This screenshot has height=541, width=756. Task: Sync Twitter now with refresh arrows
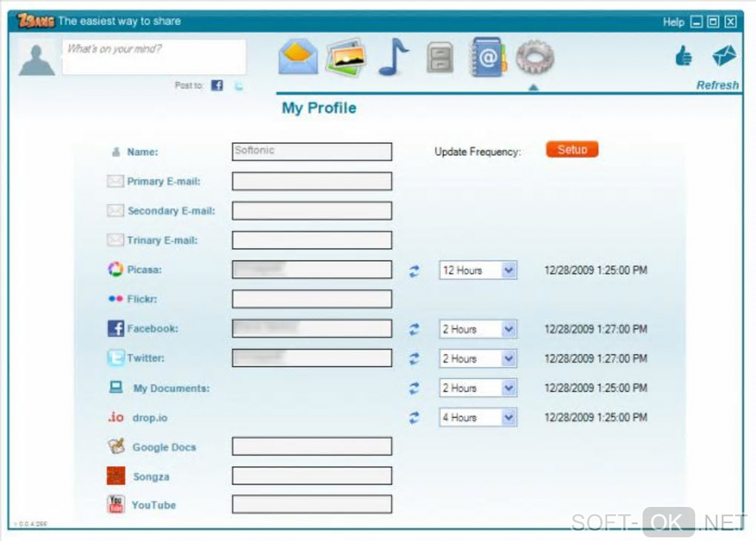click(x=414, y=359)
